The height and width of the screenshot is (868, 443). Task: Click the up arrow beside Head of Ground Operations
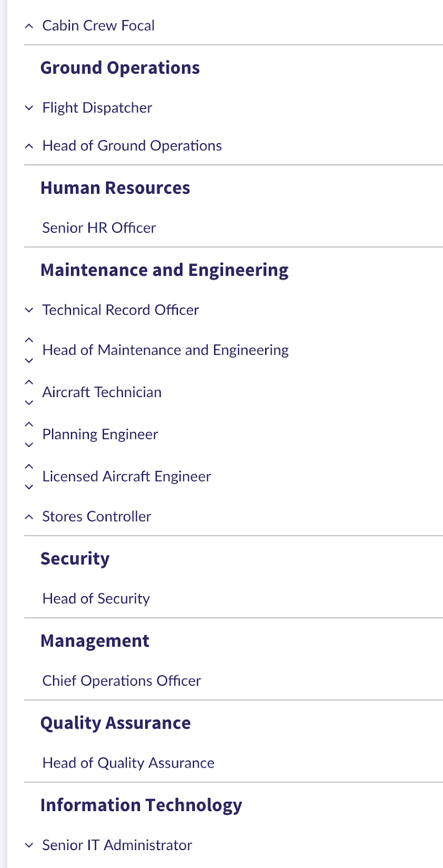pos(29,146)
